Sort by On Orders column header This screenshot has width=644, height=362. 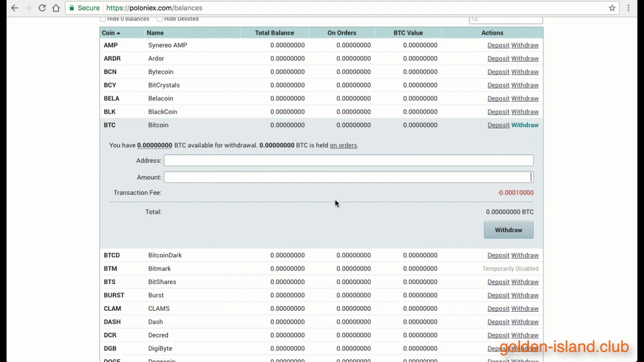coord(342,33)
